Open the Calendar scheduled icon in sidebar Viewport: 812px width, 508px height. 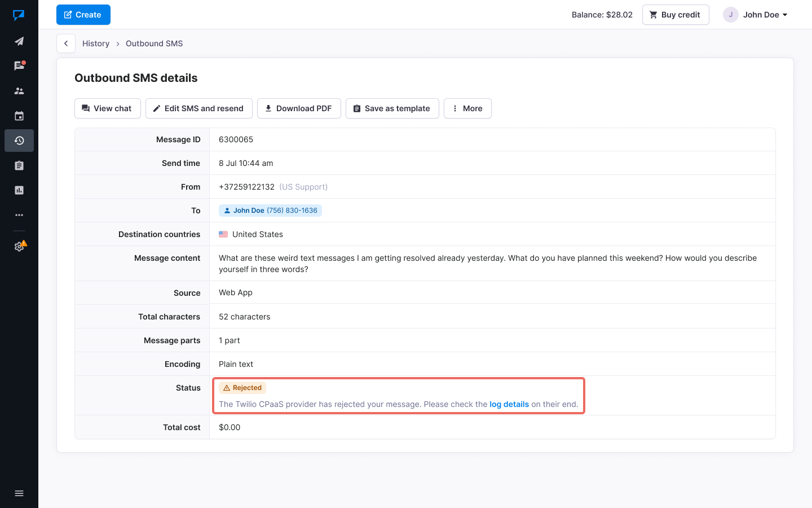[19, 116]
